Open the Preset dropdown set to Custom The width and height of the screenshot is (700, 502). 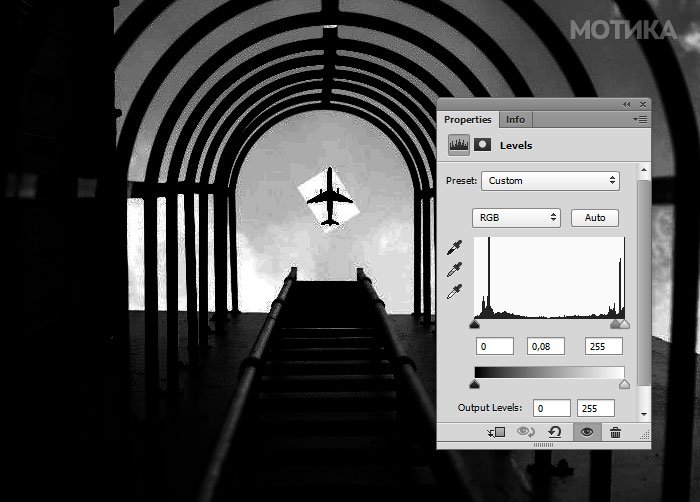point(550,181)
